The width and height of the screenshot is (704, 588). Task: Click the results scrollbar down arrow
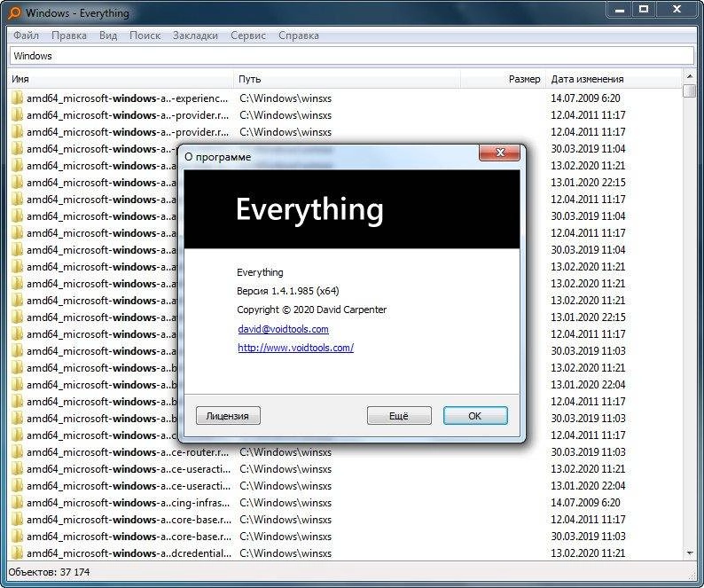coord(689,553)
